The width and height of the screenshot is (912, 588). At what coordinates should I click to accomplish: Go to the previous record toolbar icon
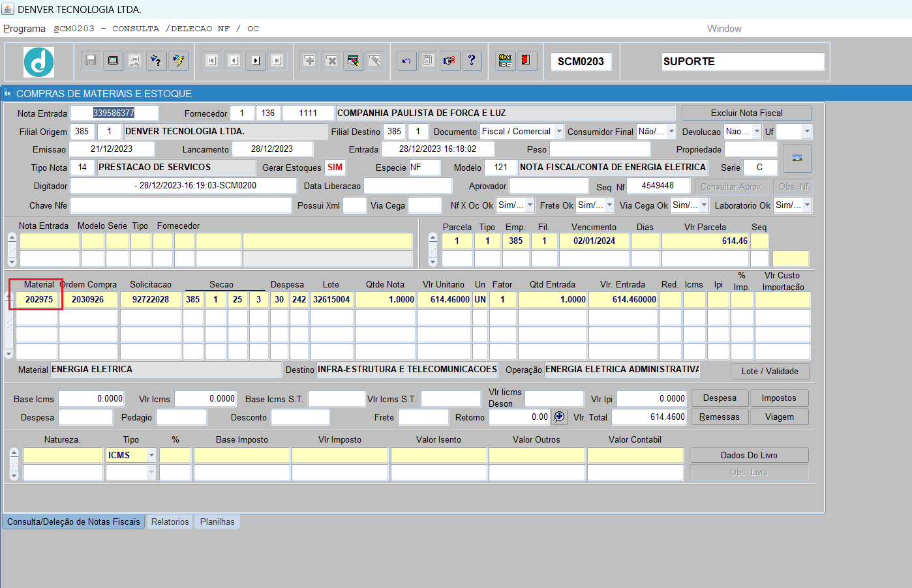tap(234, 61)
